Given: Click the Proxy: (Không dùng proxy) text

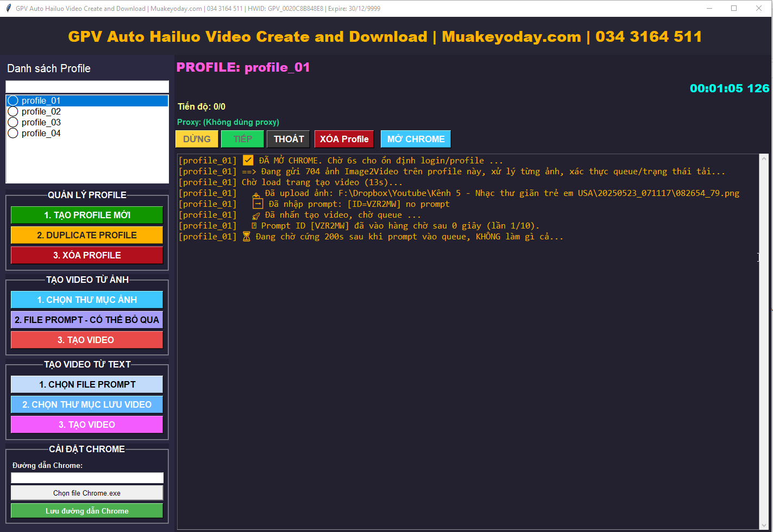Looking at the screenshot, I should (x=228, y=122).
